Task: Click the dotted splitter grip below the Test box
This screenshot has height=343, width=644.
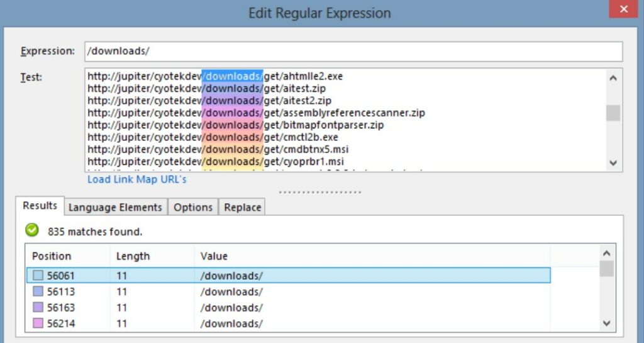Action: click(320, 192)
